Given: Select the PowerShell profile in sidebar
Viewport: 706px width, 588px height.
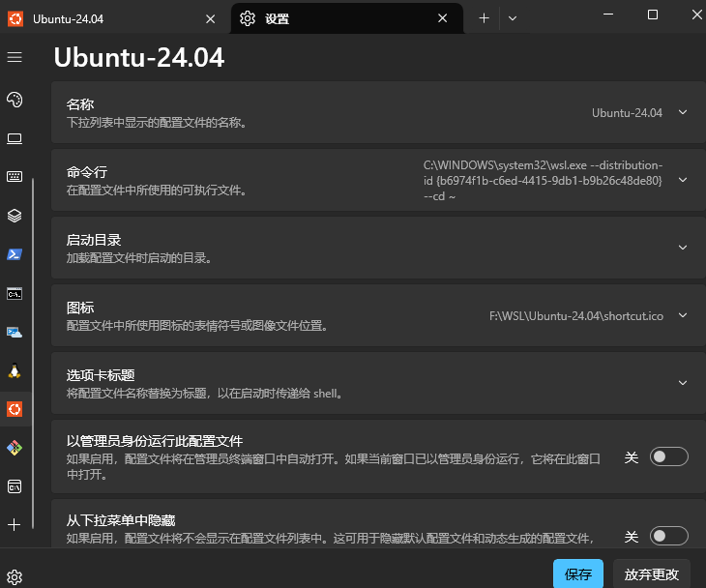Looking at the screenshot, I should 15,254.
